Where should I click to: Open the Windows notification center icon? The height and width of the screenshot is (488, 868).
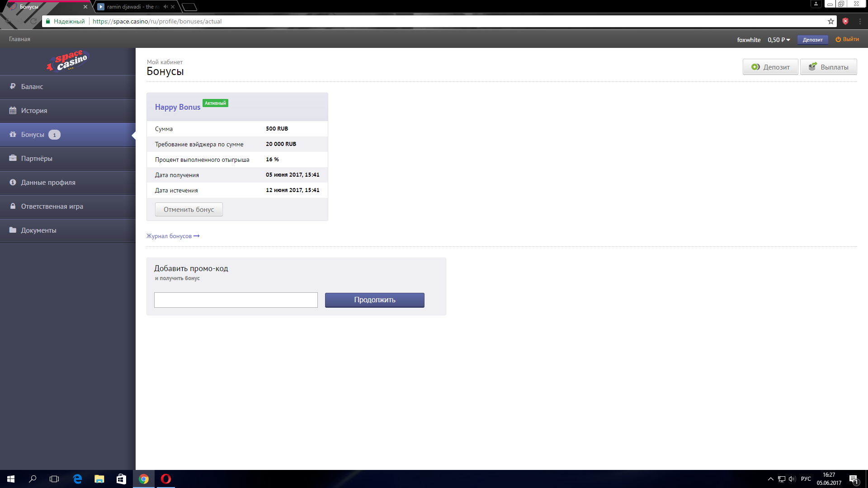(x=853, y=479)
